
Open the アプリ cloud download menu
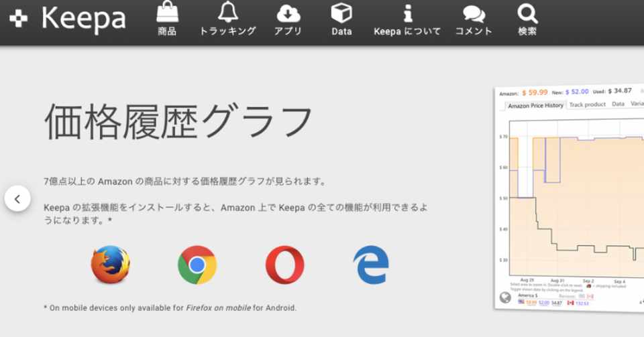click(x=288, y=19)
